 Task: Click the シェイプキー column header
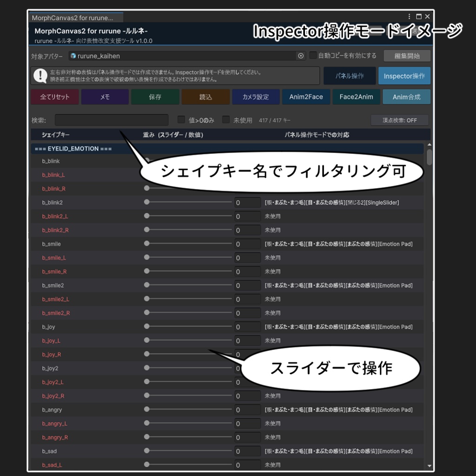56,134
